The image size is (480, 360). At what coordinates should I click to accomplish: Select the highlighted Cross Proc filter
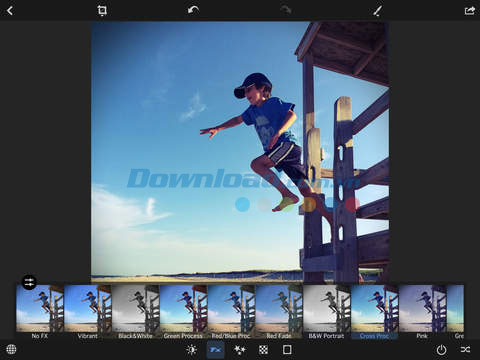point(375,312)
